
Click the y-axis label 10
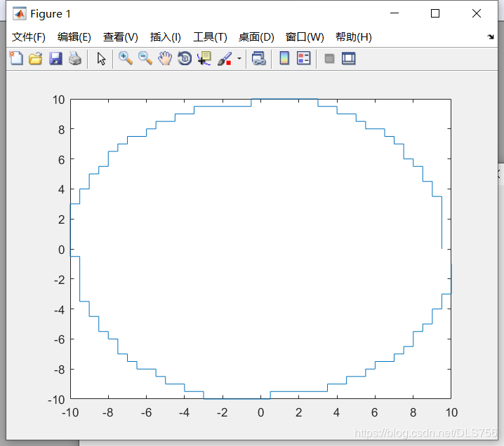59,100
